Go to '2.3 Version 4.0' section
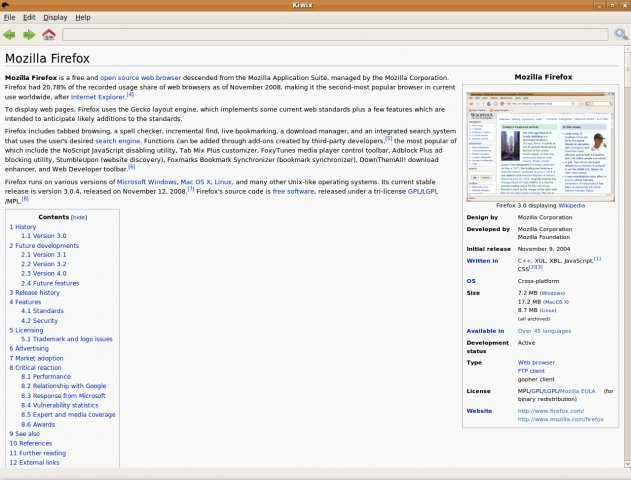The height and width of the screenshot is (480, 631). click(44, 273)
